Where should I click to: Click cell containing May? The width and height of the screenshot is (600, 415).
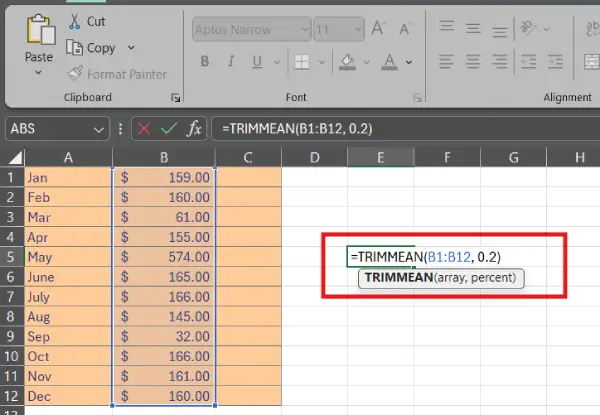68,257
